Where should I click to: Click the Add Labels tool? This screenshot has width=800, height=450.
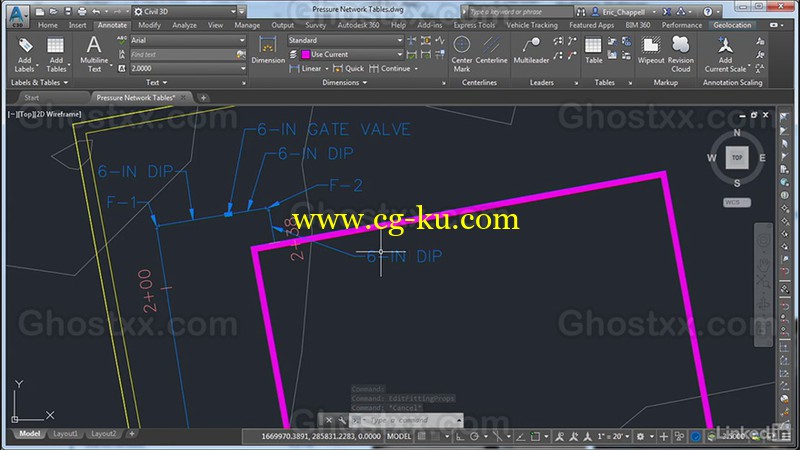[x=24, y=55]
